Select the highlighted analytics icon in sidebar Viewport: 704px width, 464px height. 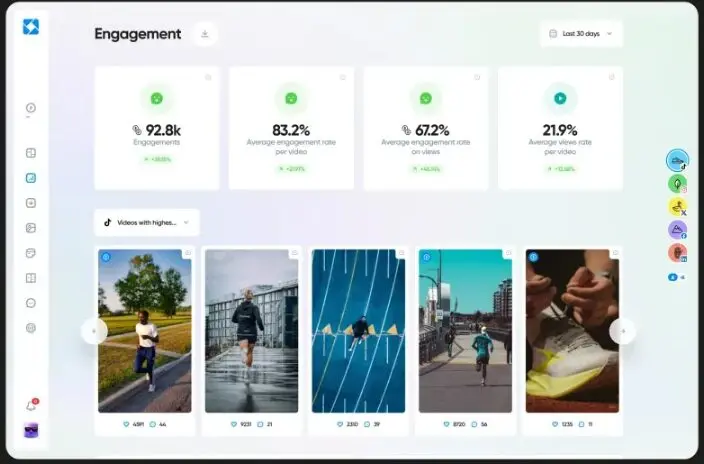tap(31, 178)
